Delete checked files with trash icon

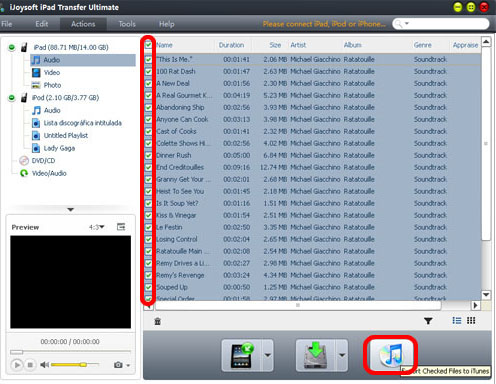point(158,321)
